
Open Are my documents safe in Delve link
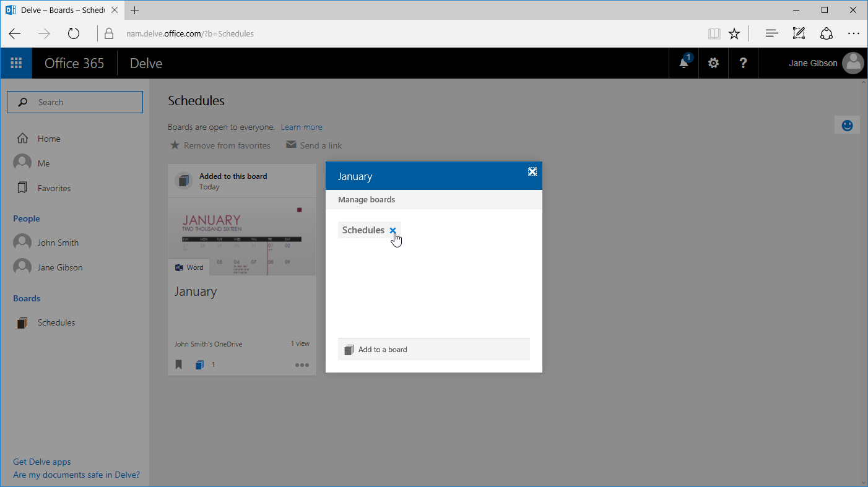tap(77, 475)
